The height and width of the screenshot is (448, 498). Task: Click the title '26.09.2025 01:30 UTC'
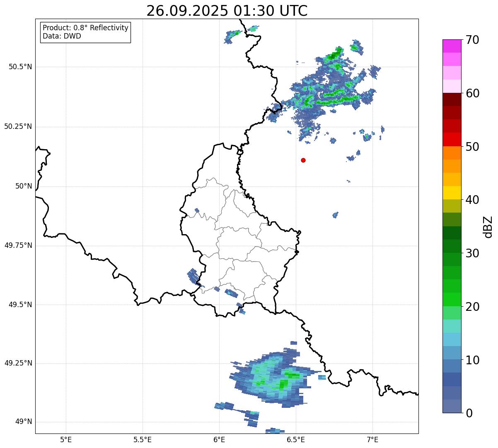pos(227,10)
